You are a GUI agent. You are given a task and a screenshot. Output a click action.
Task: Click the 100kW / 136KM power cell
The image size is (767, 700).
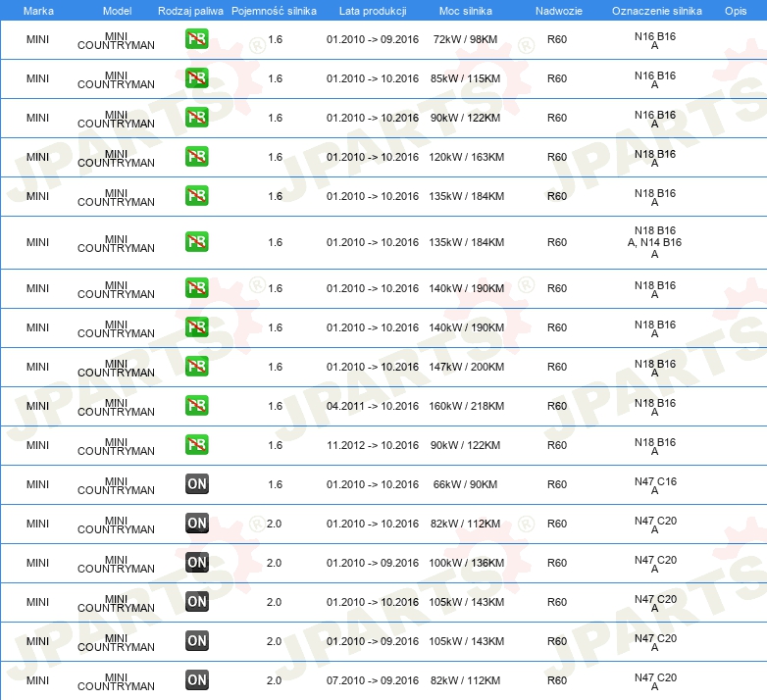(466, 563)
